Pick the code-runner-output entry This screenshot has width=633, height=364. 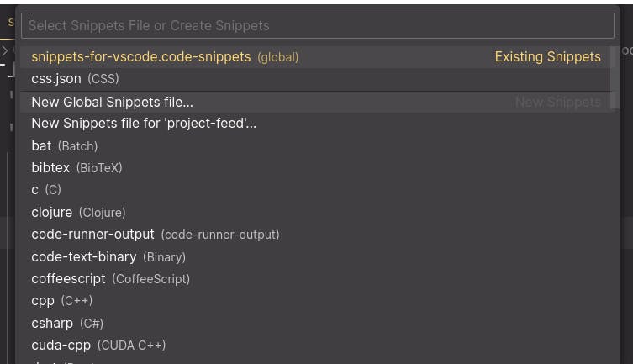155,235
